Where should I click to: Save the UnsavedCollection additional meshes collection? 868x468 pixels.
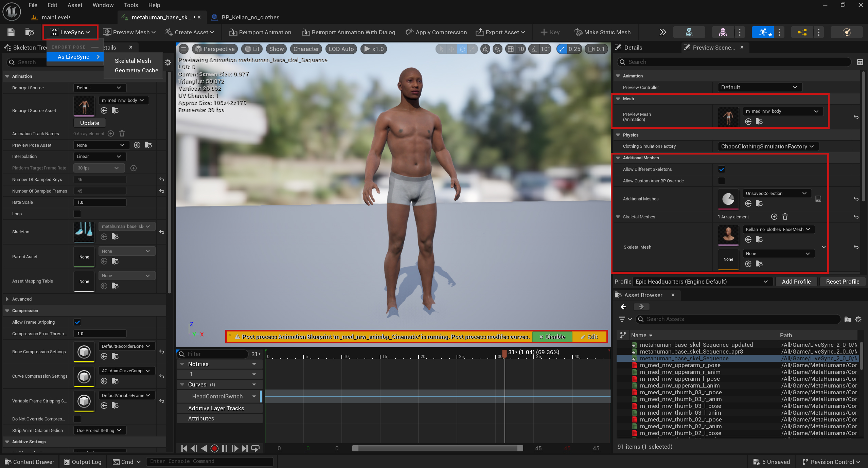point(818,199)
